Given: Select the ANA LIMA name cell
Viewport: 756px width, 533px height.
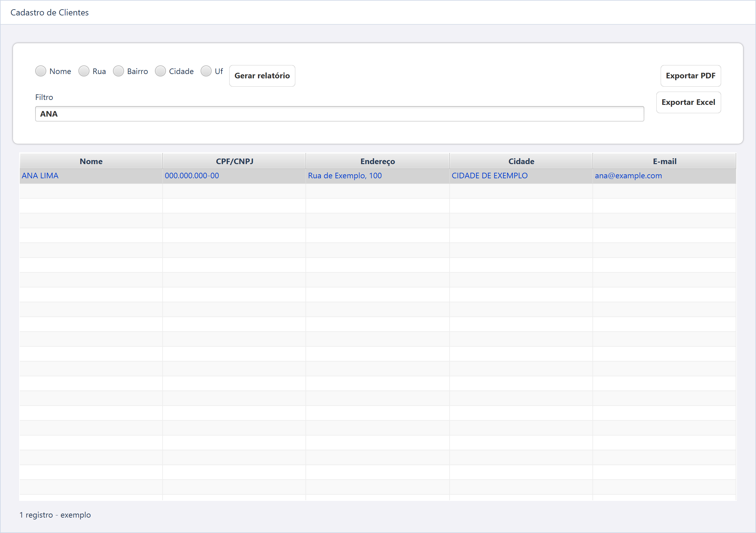Looking at the screenshot, I should coord(91,176).
